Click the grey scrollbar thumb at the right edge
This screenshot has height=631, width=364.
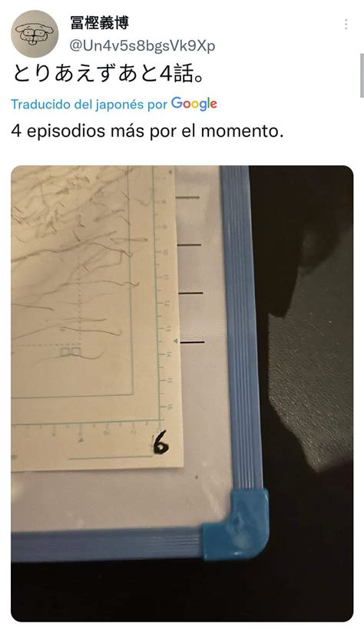361,75
